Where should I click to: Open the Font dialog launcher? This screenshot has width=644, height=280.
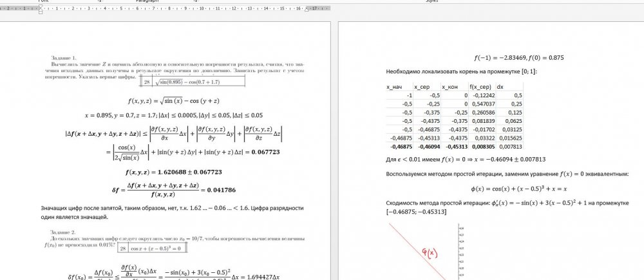pos(100,2)
